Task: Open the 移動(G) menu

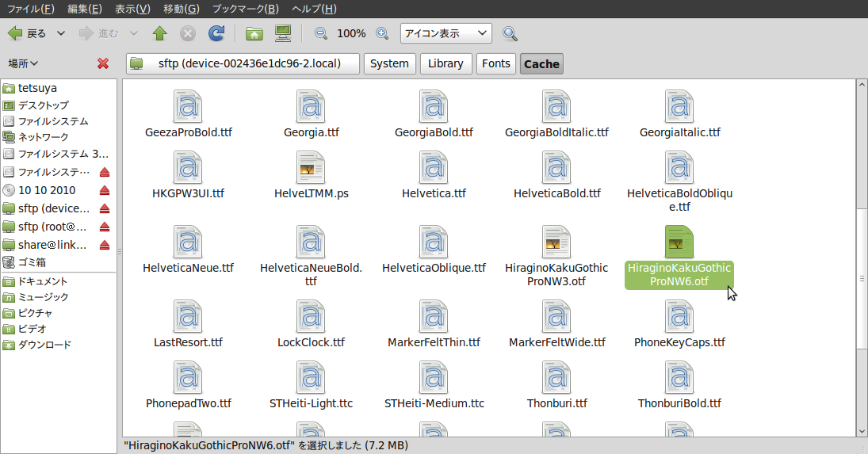Action: tap(181, 9)
